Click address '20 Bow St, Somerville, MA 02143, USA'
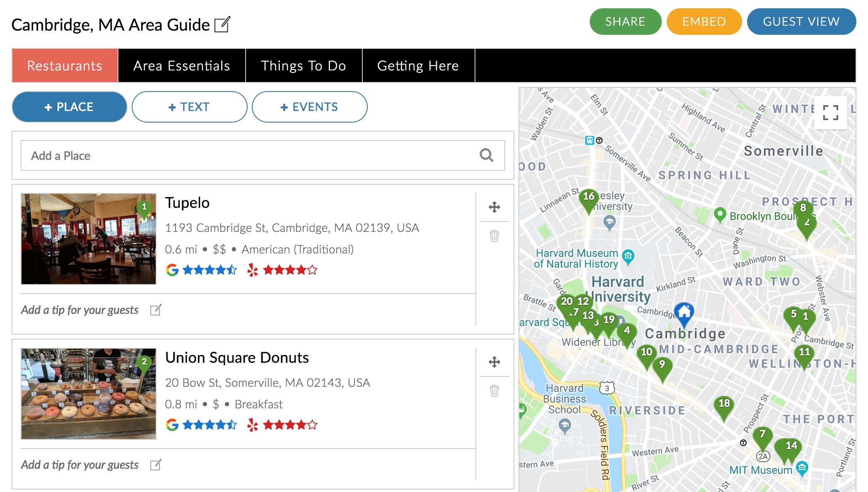This screenshot has height=492, width=868. click(268, 383)
